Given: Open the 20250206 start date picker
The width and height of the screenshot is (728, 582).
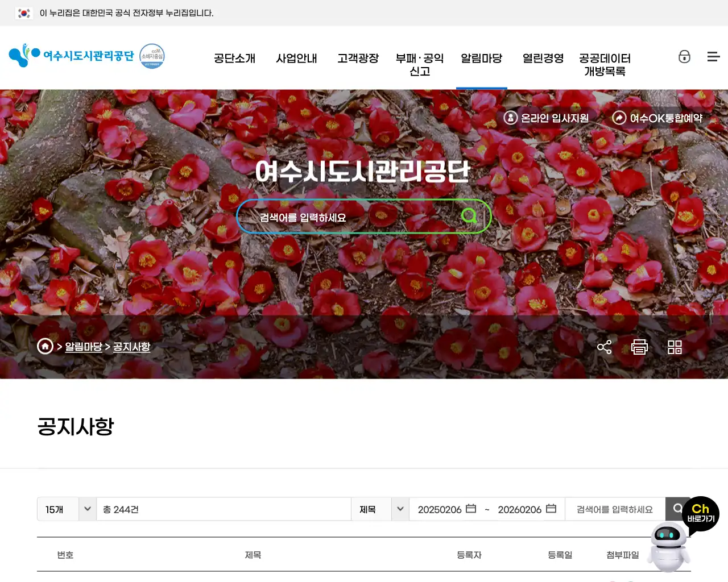Looking at the screenshot, I should click(x=471, y=509).
